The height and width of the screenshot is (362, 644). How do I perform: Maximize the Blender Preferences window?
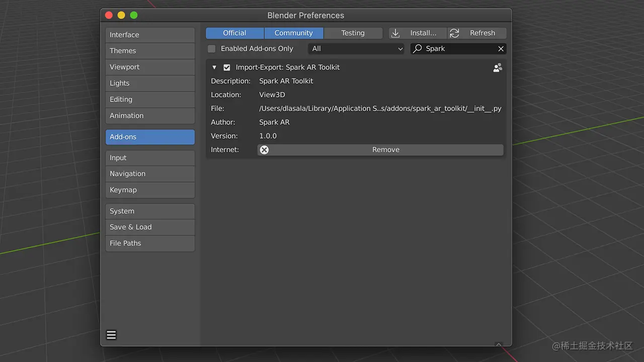[134, 15]
